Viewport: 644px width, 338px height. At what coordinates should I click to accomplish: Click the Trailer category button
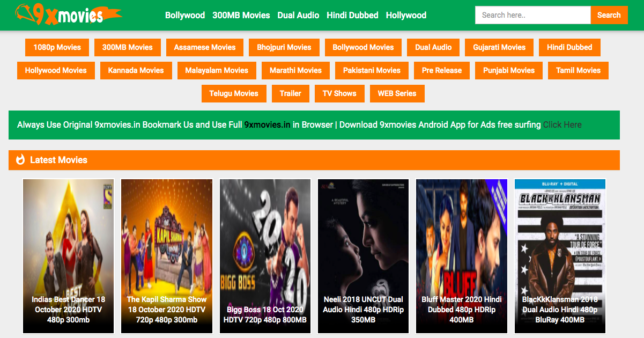tap(290, 93)
